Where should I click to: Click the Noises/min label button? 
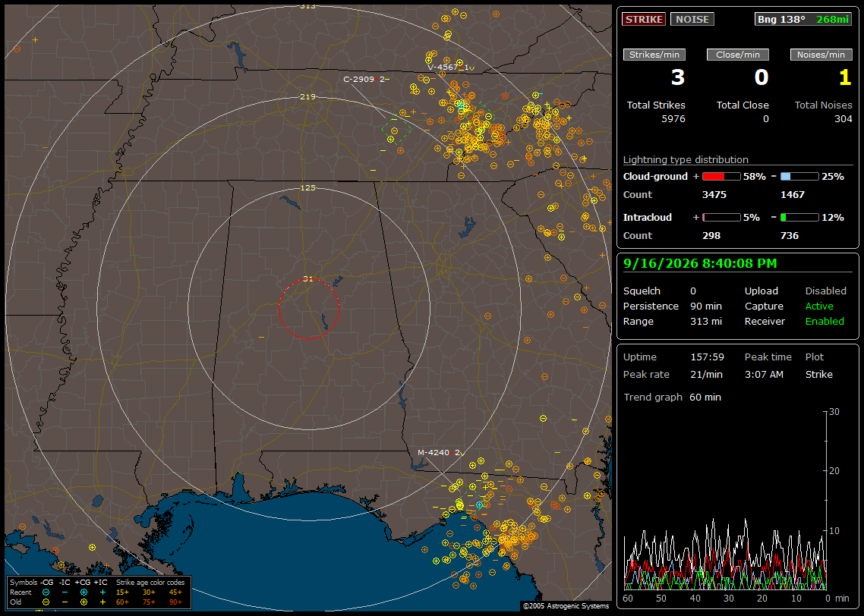pos(821,55)
